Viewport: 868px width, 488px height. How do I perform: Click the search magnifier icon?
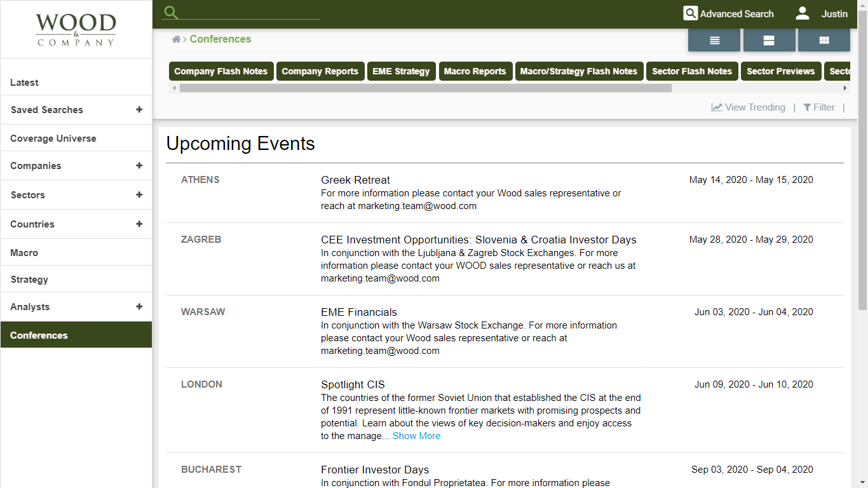[170, 12]
